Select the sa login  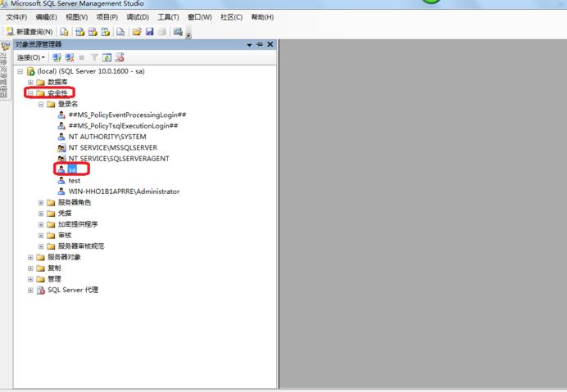tap(71, 169)
